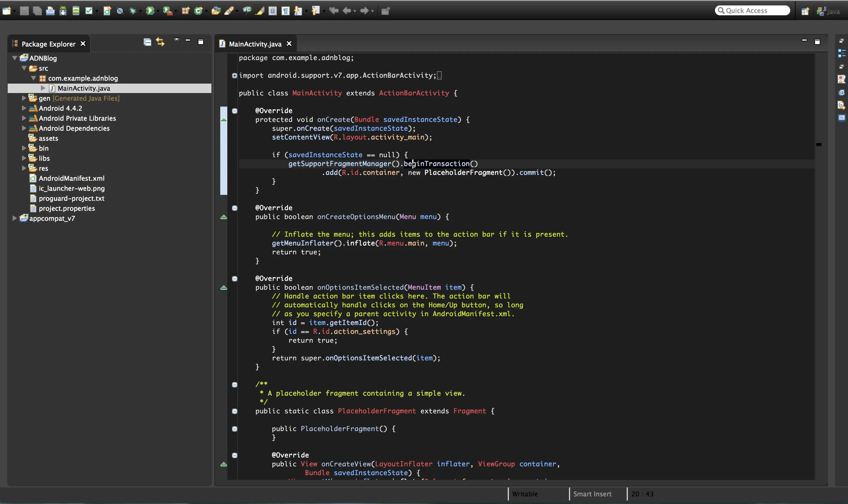Screen dimensions: 848x504
Task: Open the Android Virtual Device Manager
Action: click(x=76, y=11)
